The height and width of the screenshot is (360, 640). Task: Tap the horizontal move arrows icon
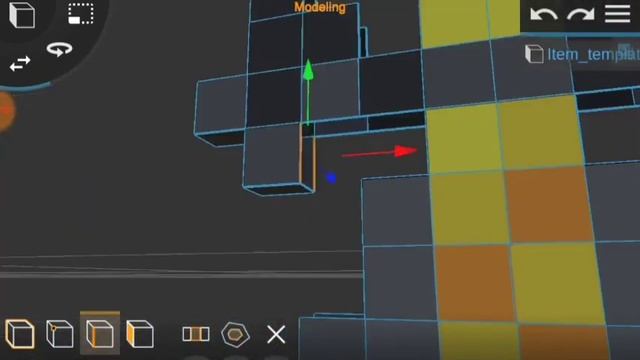(x=20, y=63)
